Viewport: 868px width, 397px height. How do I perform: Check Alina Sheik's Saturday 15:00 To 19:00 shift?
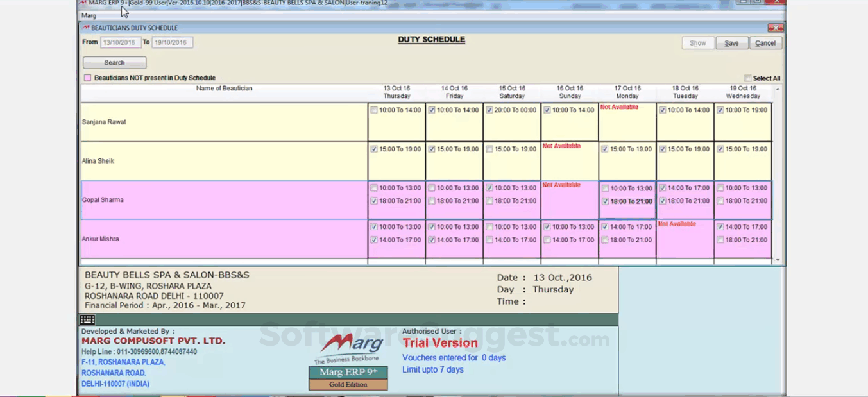tap(489, 149)
